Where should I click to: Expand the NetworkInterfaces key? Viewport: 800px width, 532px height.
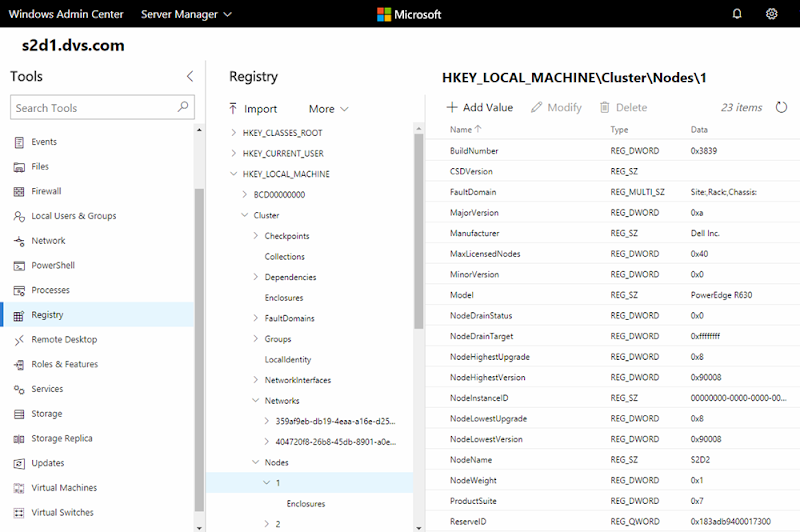(256, 379)
